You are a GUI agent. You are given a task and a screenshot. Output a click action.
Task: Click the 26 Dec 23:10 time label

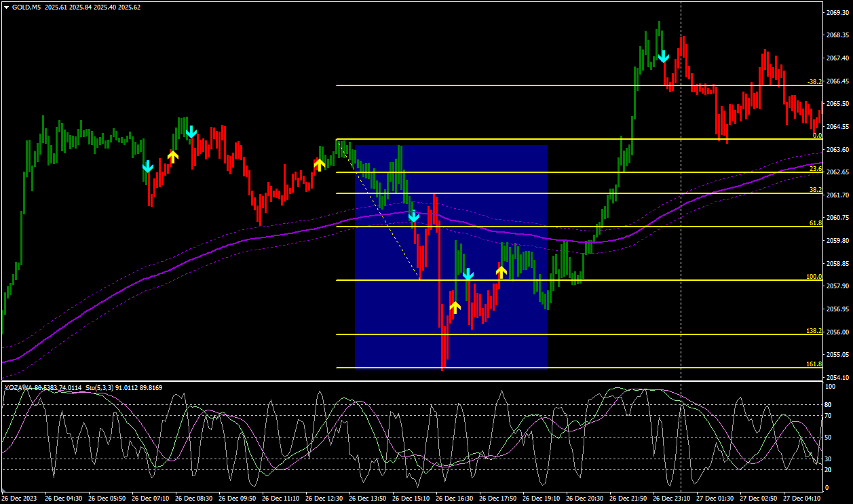[x=671, y=498]
